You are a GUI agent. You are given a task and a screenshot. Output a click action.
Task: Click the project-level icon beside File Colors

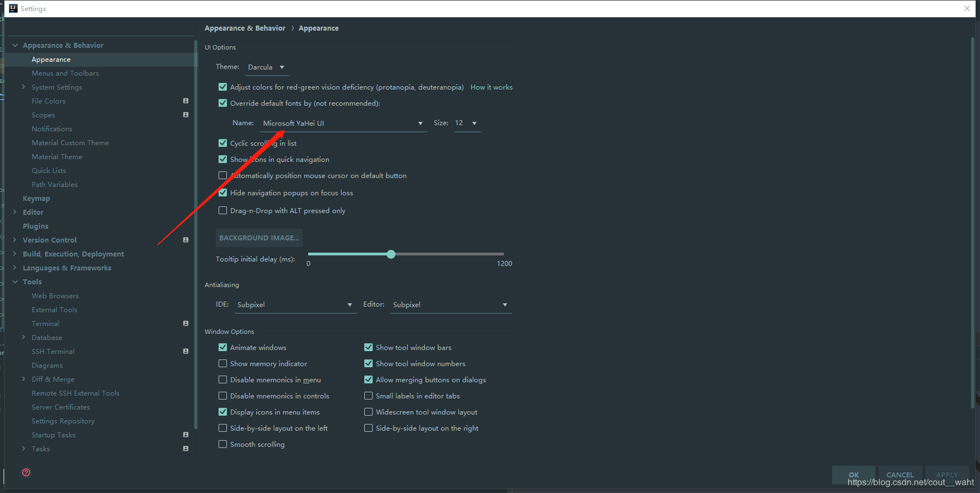click(186, 101)
